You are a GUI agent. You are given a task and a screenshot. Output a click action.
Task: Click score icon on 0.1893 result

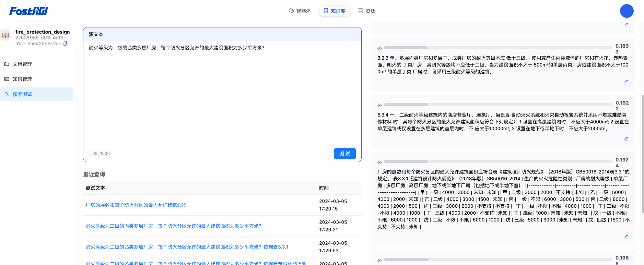point(380,49)
